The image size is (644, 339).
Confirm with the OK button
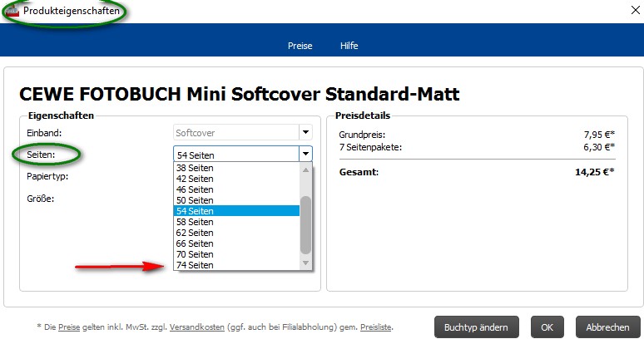click(547, 327)
